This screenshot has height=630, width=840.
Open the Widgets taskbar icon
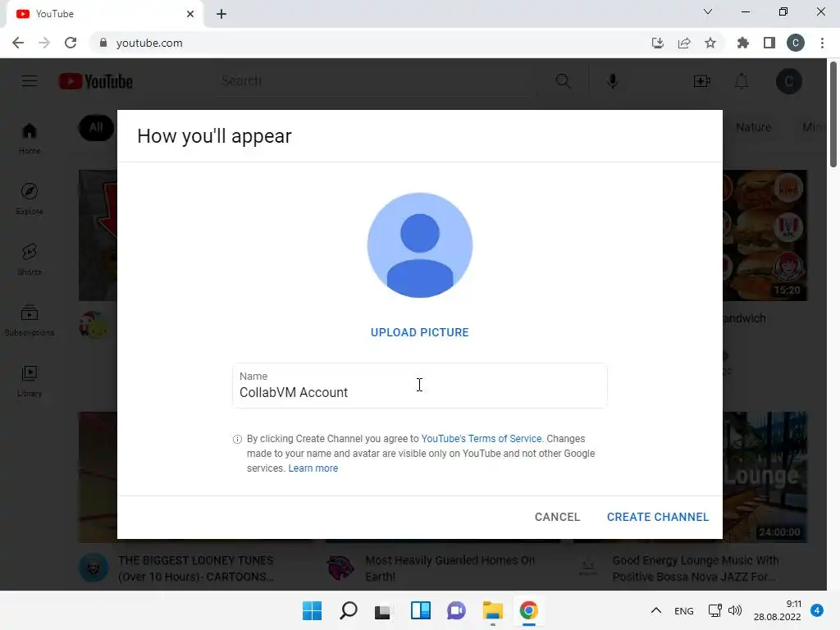click(421, 610)
